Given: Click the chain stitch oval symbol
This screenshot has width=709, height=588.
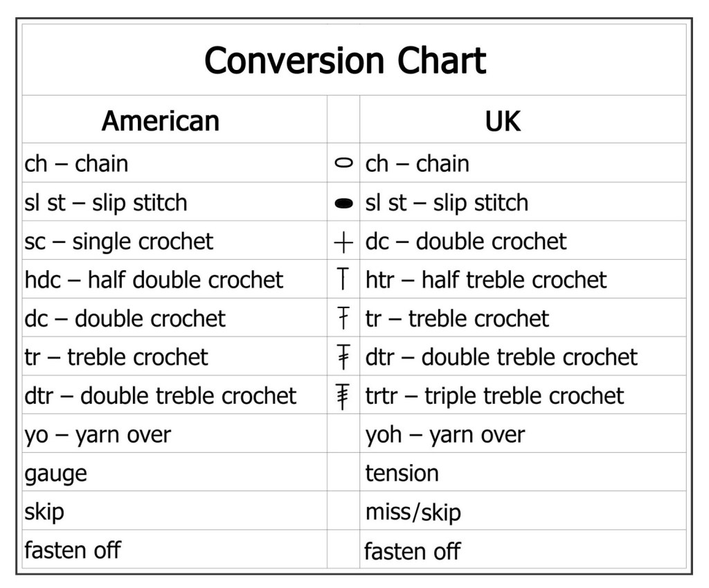Looking at the screenshot, I should coord(343,163).
